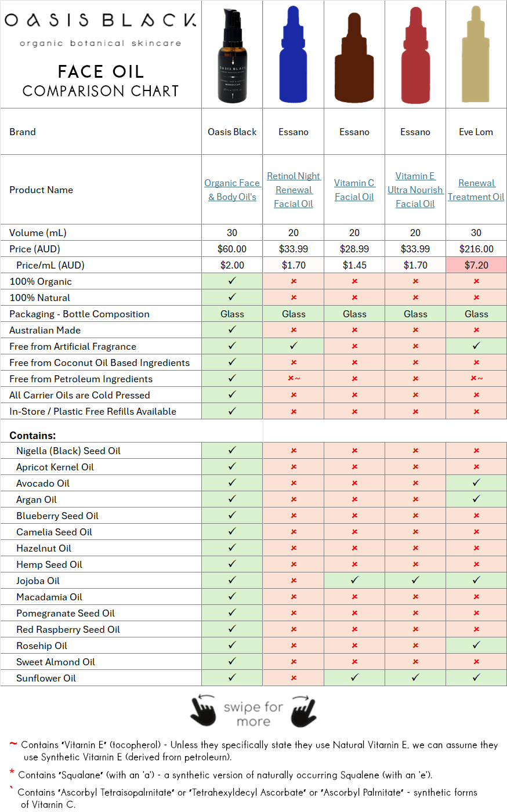
Task: Click Oasis Black's Hemp Seed Oil check mark
Action: (x=232, y=564)
